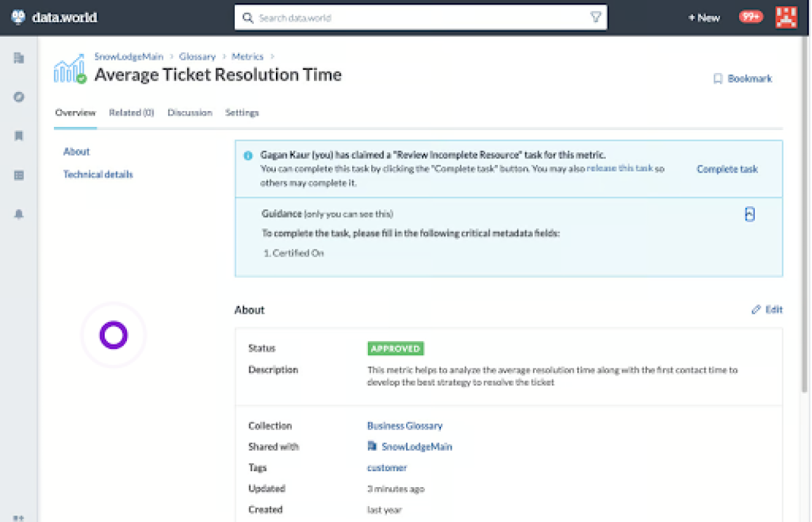Switch to the Discussion tab
Viewport: 812px width, 522px height.
click(190, 113)
